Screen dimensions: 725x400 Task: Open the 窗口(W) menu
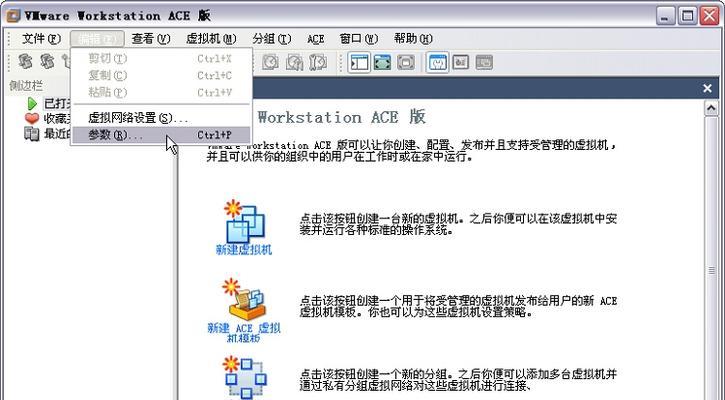pyautogui.click(x=359, y=39)
